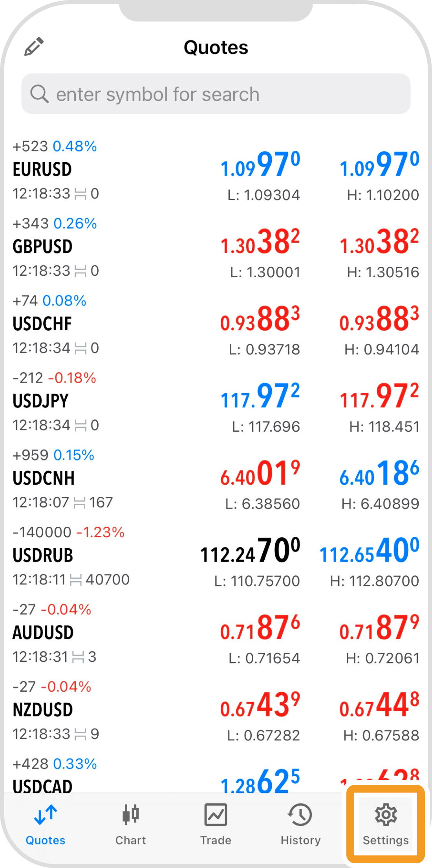
Task: Open the Trade tab icon
Action: click(216, 814)
